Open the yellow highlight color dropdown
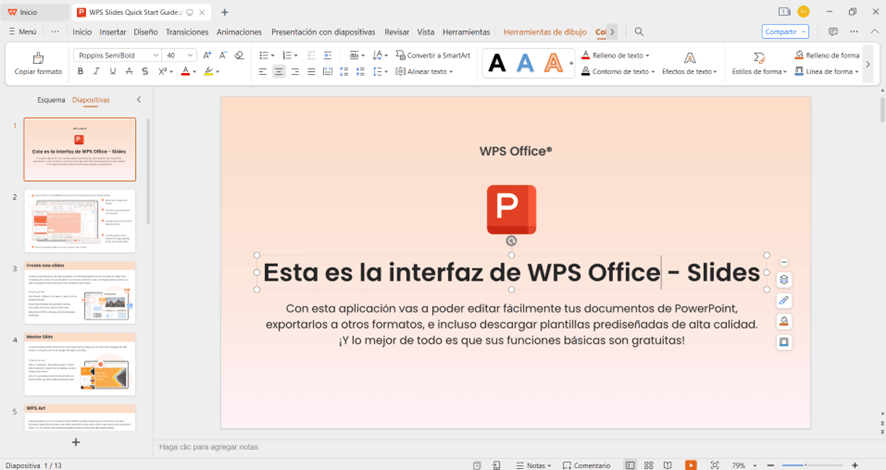The image size is (886, 470). coord(218,72)
